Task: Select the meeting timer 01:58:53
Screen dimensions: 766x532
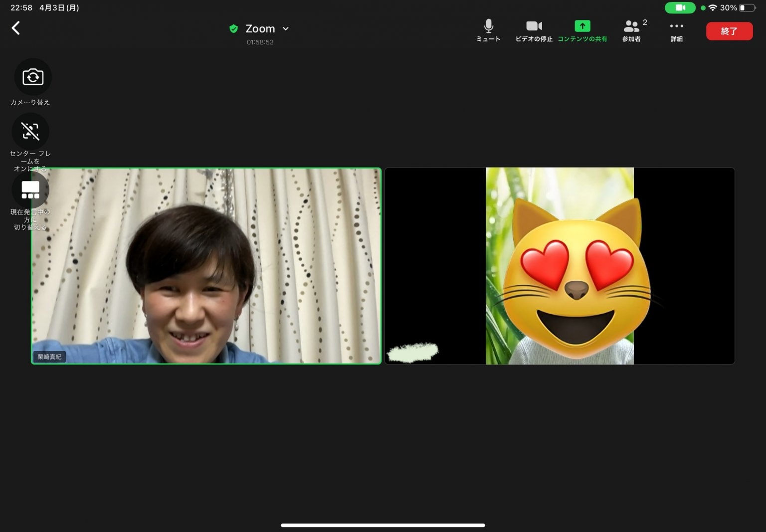Action: click(260, 42)
